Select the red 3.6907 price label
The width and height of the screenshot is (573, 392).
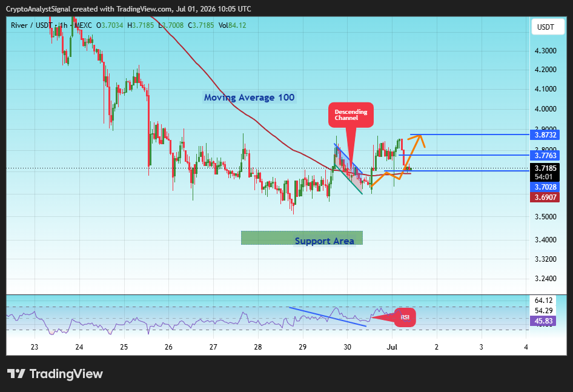(x=545, y=198)
